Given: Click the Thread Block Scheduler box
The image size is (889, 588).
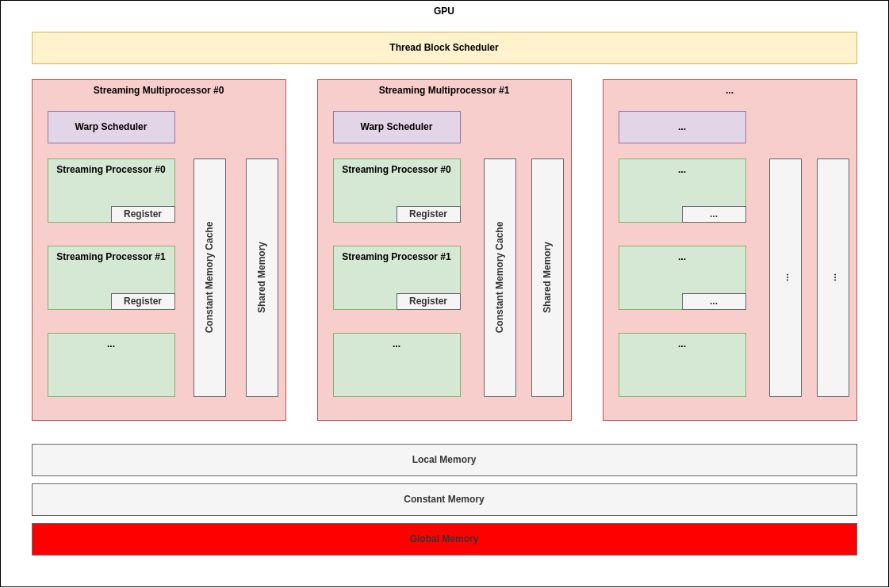Looking at the screenshot, I should click(444, 48).
